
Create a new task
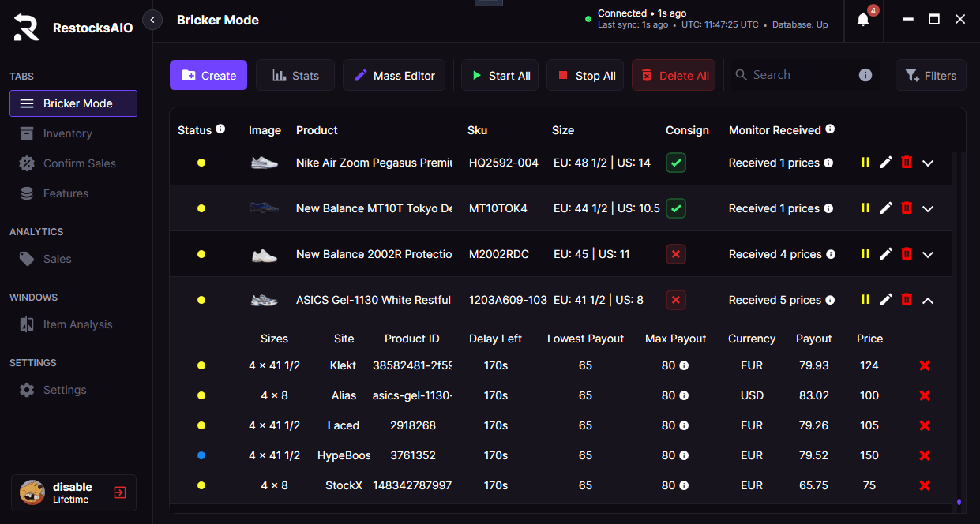click(x=208, y=75)
